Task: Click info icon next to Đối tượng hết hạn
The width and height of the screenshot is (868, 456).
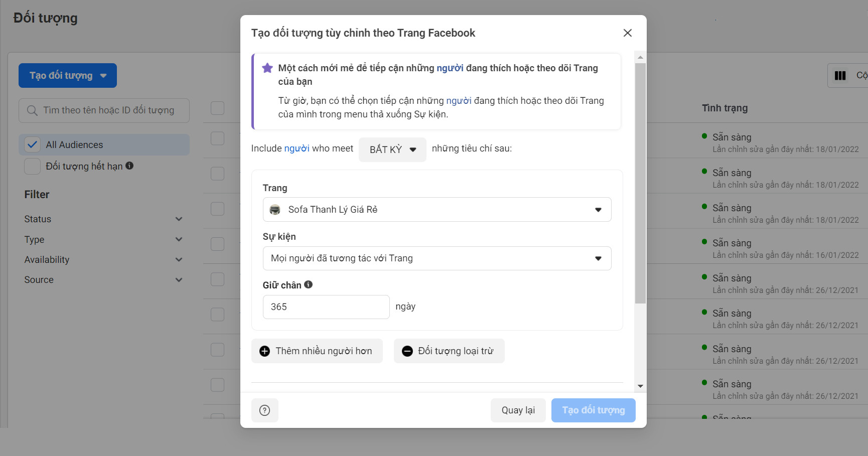Action: coord(129,166)
